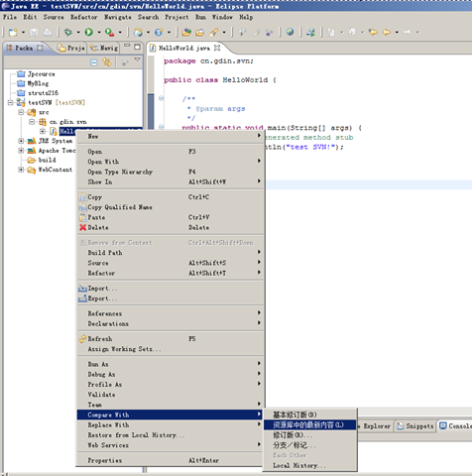Screen dimensions: 472x476
Task: Open the New wizard dropdown arrow
Action: pos(23,33)
